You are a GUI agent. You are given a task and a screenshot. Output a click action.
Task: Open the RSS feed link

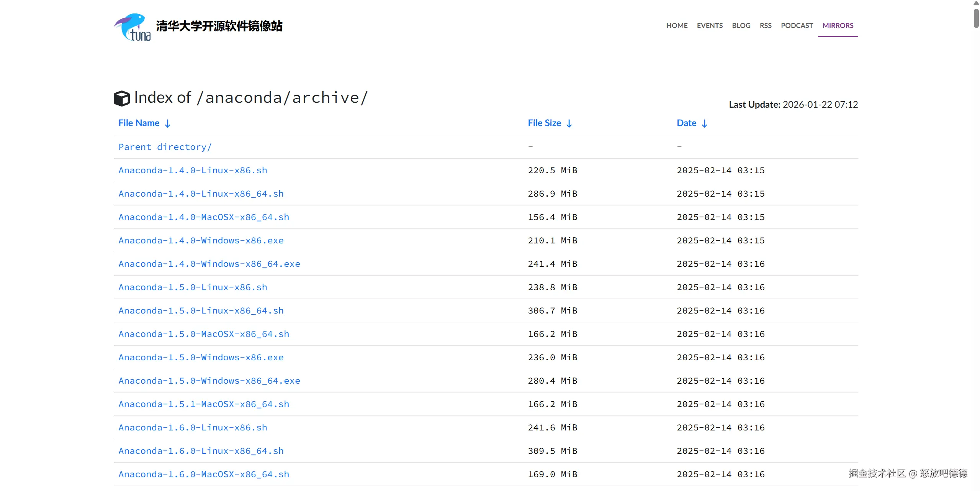765,26
